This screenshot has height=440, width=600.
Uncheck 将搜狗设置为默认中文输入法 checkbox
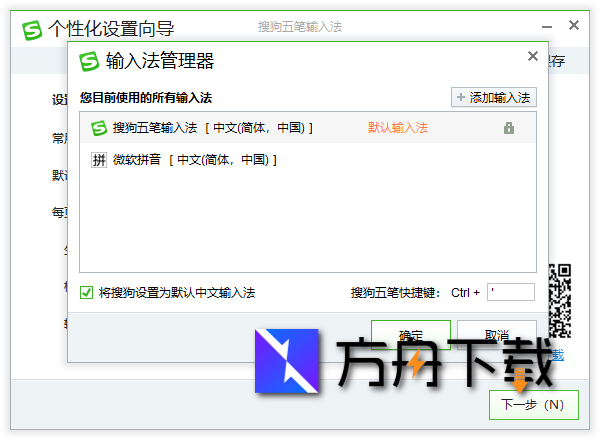tap(86, 293)
